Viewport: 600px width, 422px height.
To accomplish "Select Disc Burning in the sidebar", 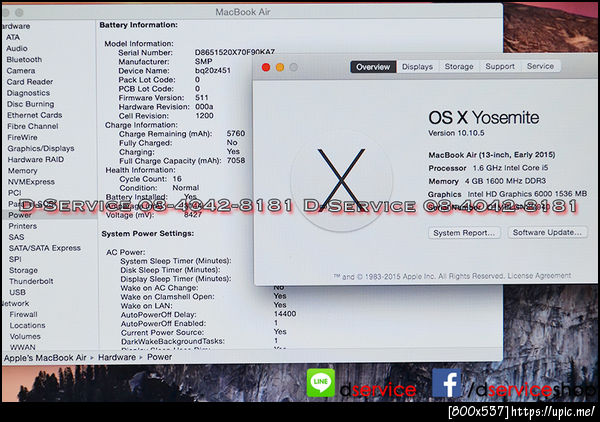I will pyautogui.click(x=30, y=104).
